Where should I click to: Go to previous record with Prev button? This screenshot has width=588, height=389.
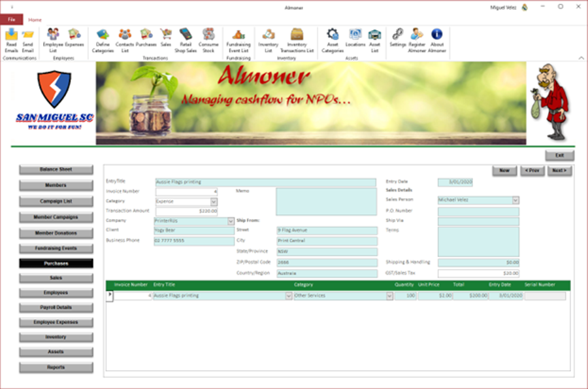click(532, 171)
